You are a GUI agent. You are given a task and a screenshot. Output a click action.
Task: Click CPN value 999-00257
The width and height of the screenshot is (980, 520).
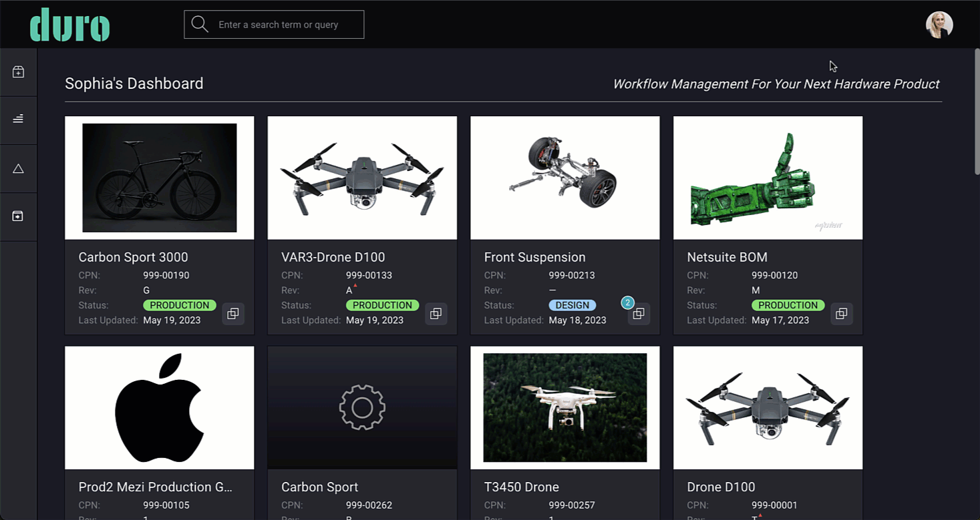click(x=572, y=505)
